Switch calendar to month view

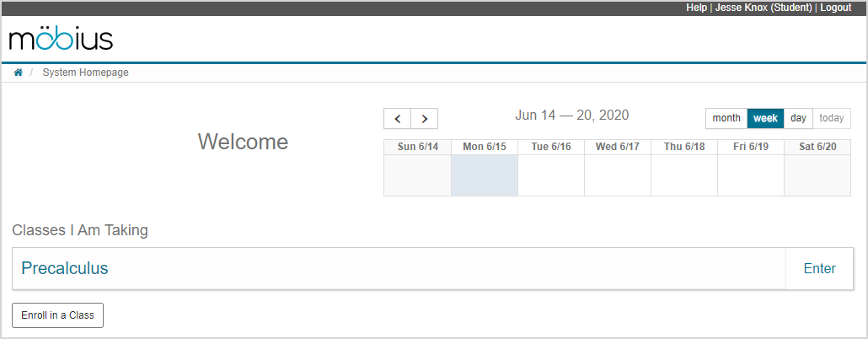(x=726, y=119)
